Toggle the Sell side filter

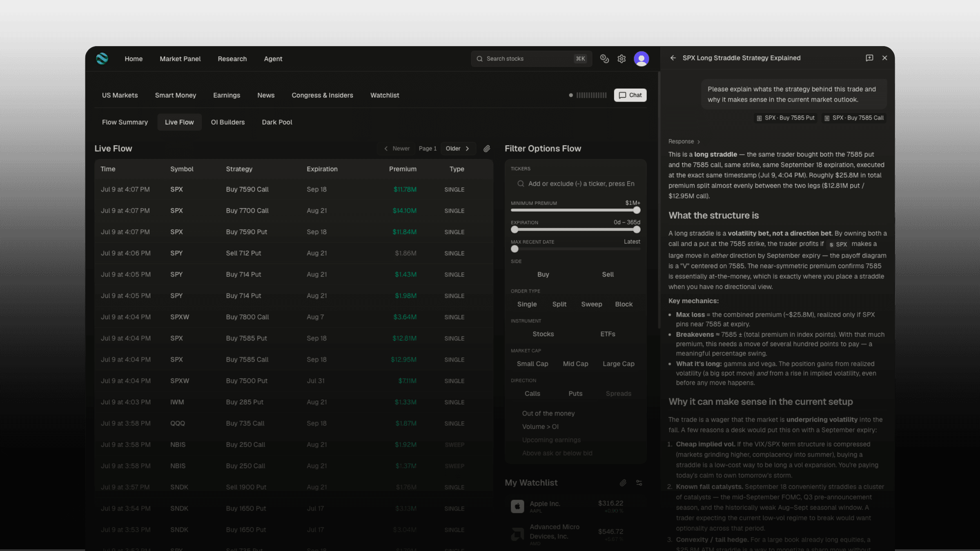pos(608,274)
